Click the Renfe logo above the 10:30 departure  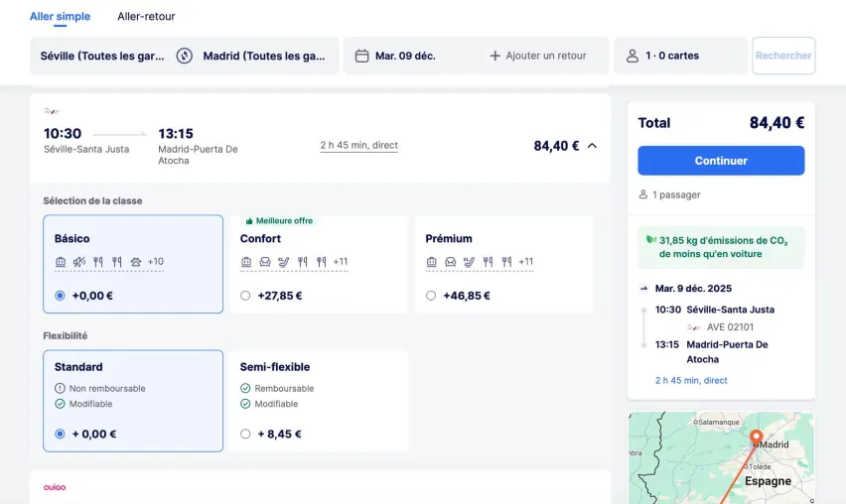52,111
